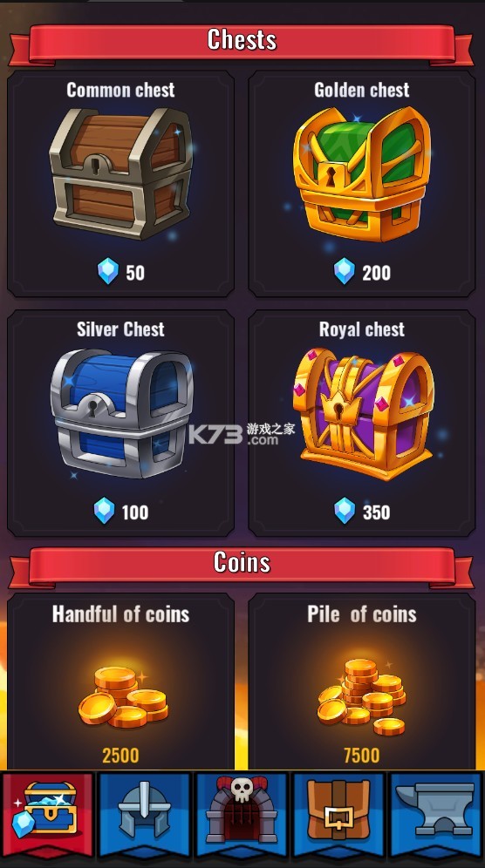Screen dimensions: 485x868
Task: Click the Coins section banner
Action: point(242,566)
